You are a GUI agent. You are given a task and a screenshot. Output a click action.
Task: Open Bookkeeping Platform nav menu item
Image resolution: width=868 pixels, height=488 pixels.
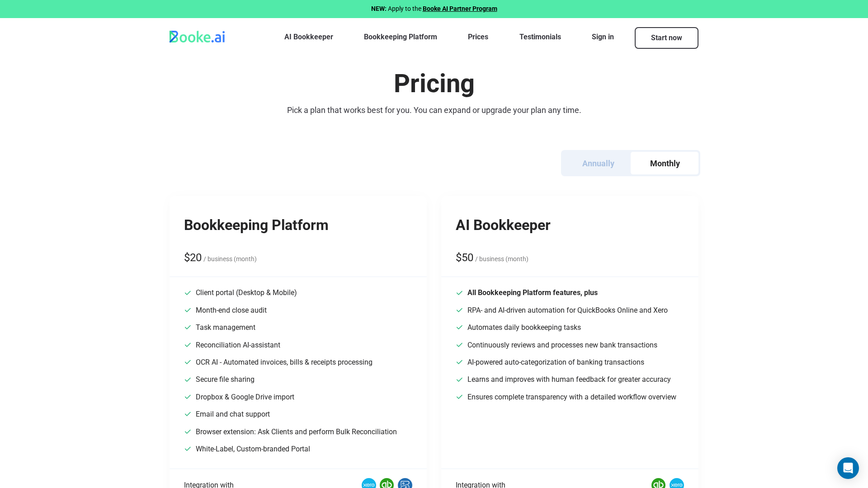click(x=400, y=37)
